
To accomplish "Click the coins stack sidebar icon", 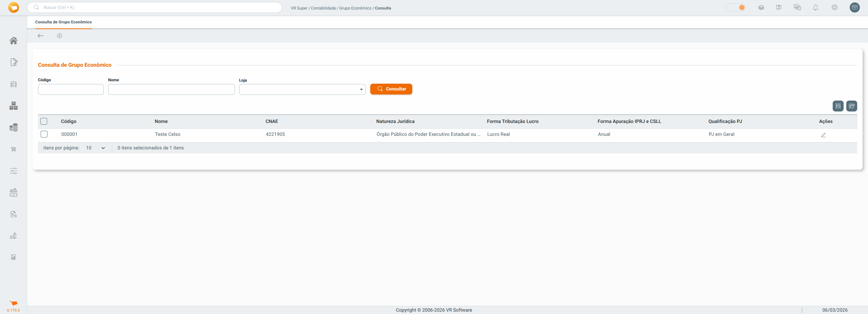I will coord(14,127).
